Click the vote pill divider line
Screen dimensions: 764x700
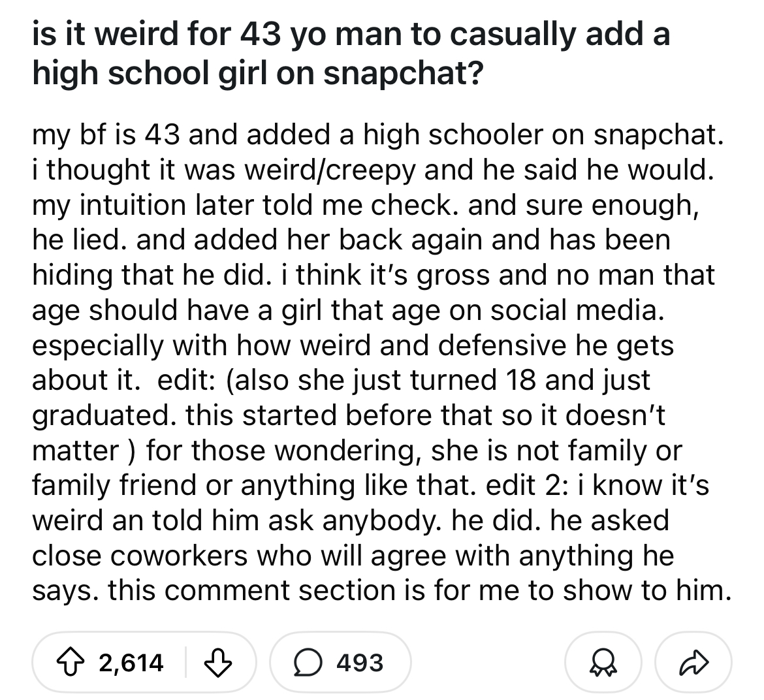tap(185, 663)
